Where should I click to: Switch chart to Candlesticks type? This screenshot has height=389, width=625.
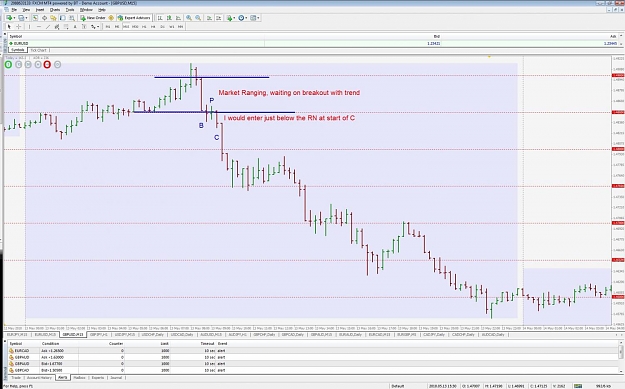pos(169,18)
